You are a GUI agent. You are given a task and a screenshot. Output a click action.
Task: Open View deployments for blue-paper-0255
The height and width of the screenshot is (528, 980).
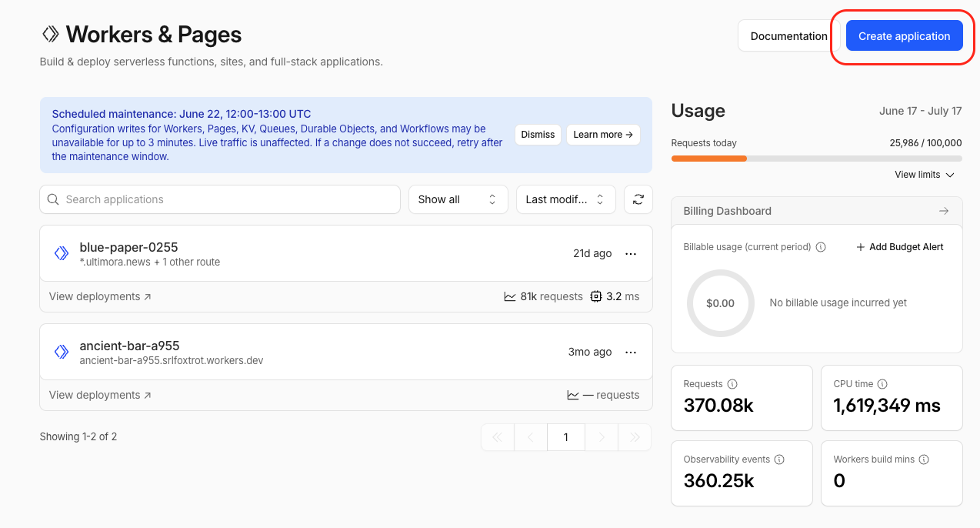click(x=100, y=296)
